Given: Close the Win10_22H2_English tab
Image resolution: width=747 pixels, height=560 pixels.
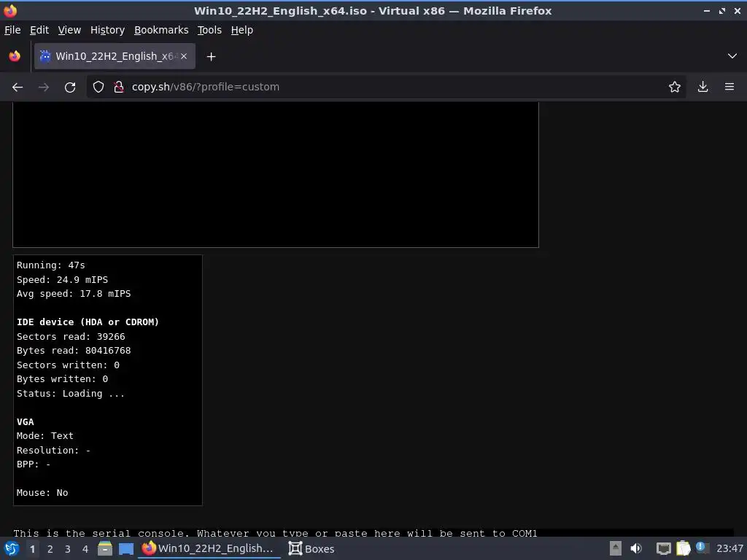Looking at the screenshot, I should (184, 56).
